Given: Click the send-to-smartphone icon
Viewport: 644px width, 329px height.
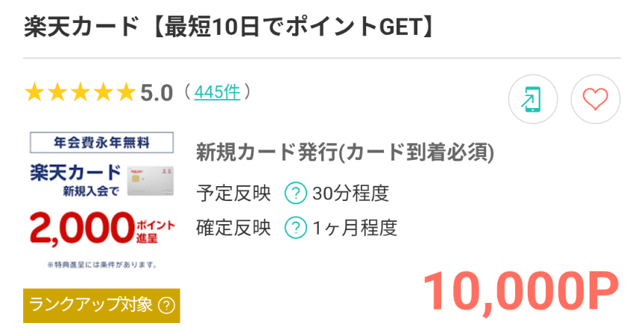Looking at the screenshot, I should tap(532, 99).
